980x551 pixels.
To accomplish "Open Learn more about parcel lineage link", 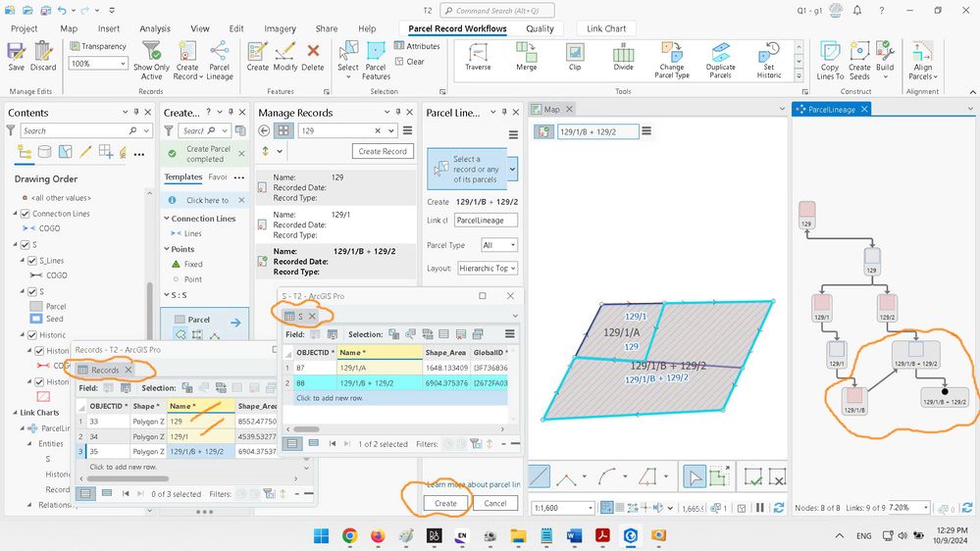I will pos(473,484).
